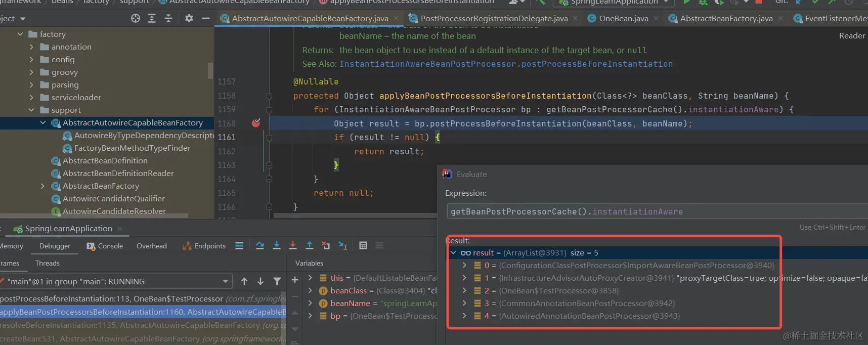Click the Expand All icon in Project panel
The height and width of the screenshot is (345, 868).
tap(152, 18)
